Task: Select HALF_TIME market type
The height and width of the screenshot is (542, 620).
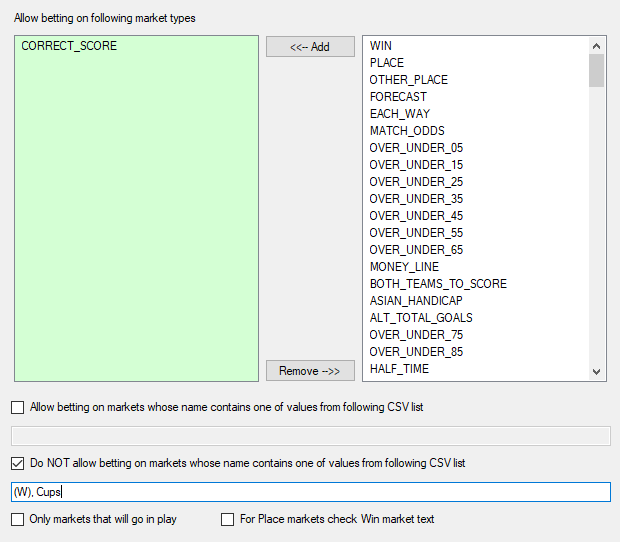Action: 399,369
